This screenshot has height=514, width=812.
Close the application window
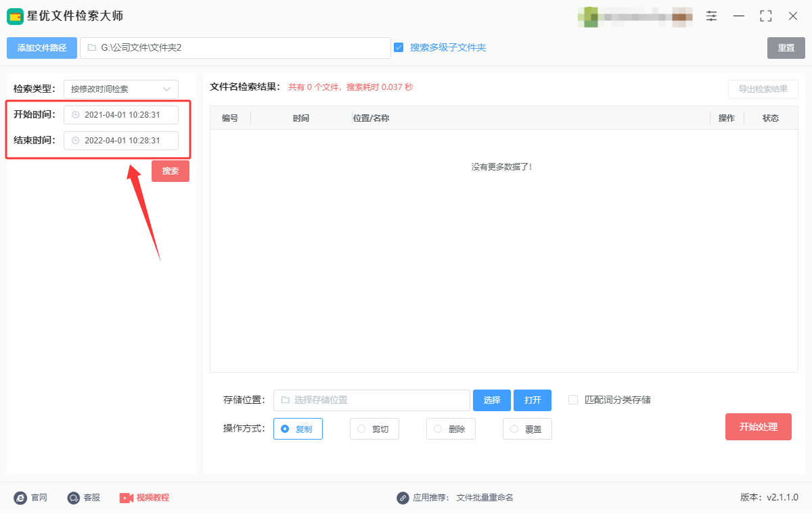click(x=793, y=16)
